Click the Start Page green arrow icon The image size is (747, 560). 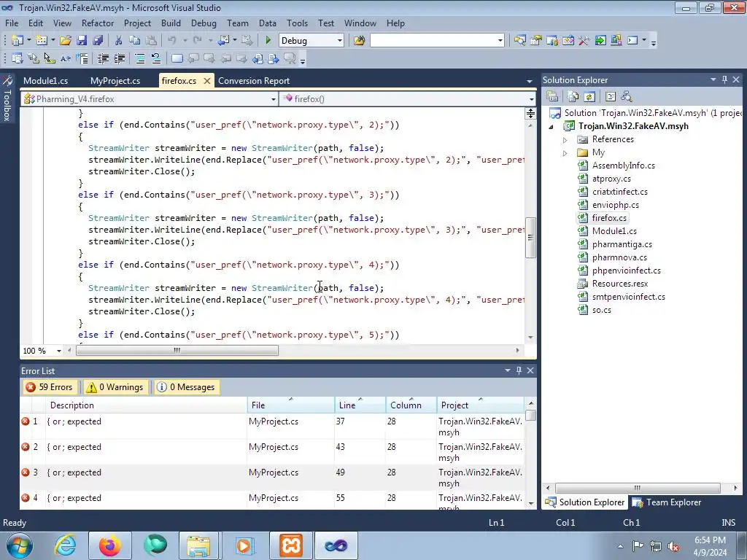tap(600, 41)
